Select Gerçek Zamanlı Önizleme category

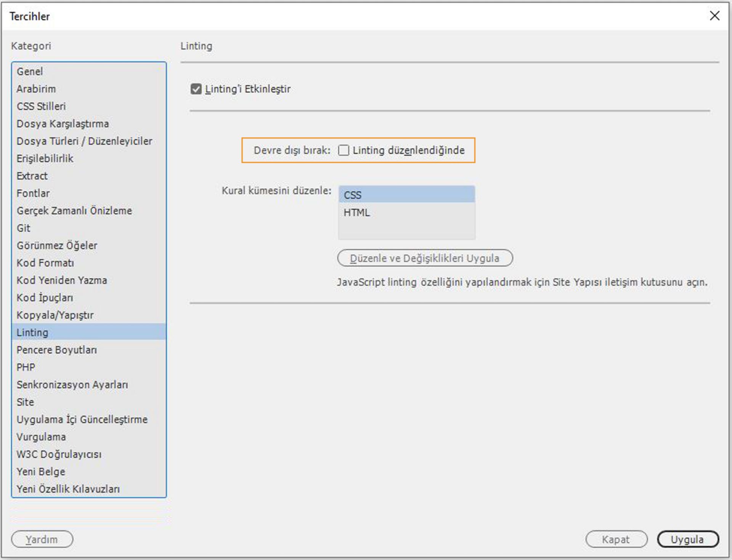click(74, 211)
